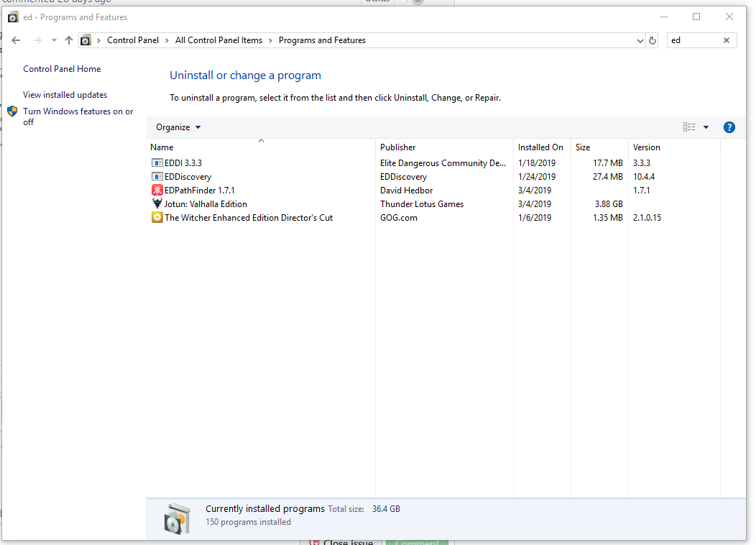Click the 27.4 MB size value

(x=607, y=177)
